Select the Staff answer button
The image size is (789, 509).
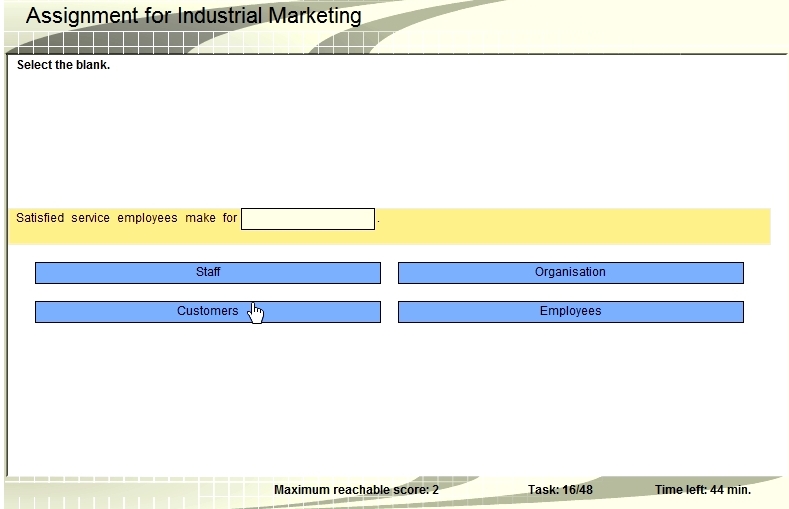[208, 273]
